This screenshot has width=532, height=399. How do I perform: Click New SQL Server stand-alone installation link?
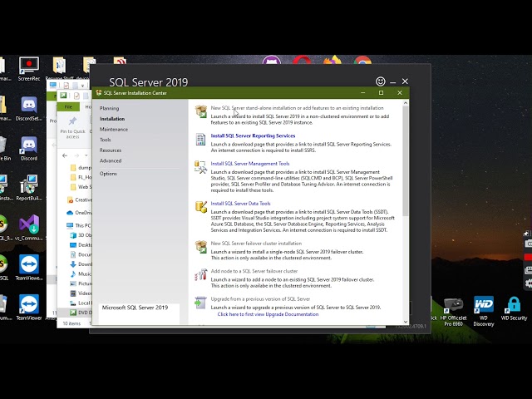(x=298, y=108)
